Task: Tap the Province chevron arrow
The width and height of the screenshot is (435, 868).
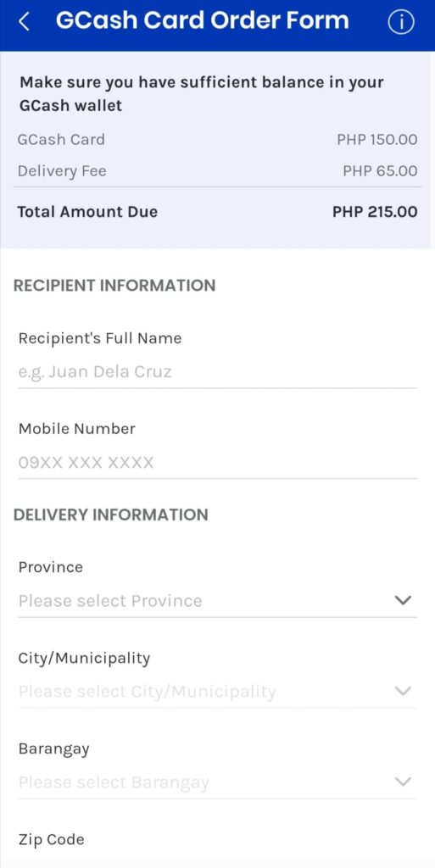Action: 403,600
